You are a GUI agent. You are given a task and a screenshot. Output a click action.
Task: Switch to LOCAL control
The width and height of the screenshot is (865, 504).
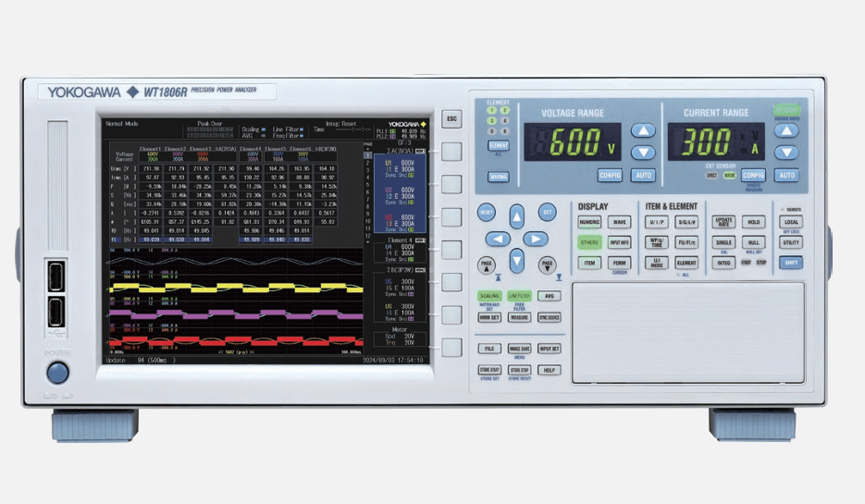tap(791, 222)
